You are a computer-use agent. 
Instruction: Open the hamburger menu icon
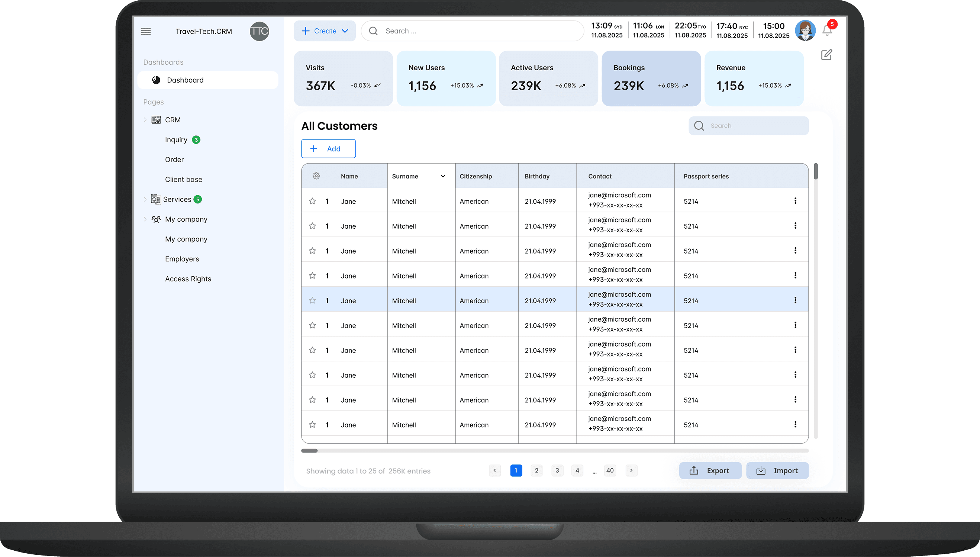(x=146, y=31)
